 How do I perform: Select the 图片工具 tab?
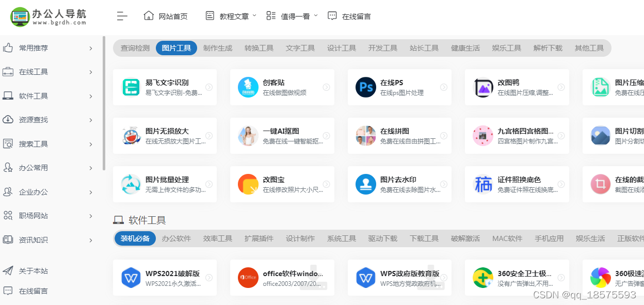(x=176, y=48)
